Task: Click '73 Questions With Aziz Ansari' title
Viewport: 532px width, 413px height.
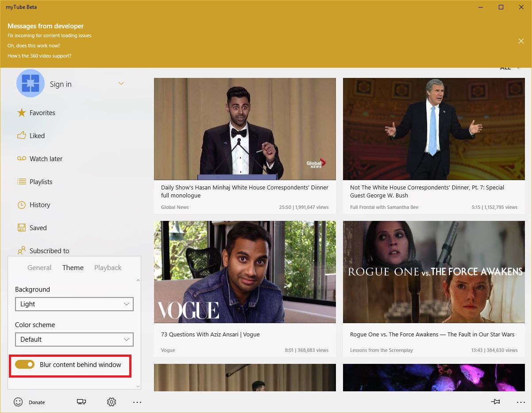Action: click(210, 335)
